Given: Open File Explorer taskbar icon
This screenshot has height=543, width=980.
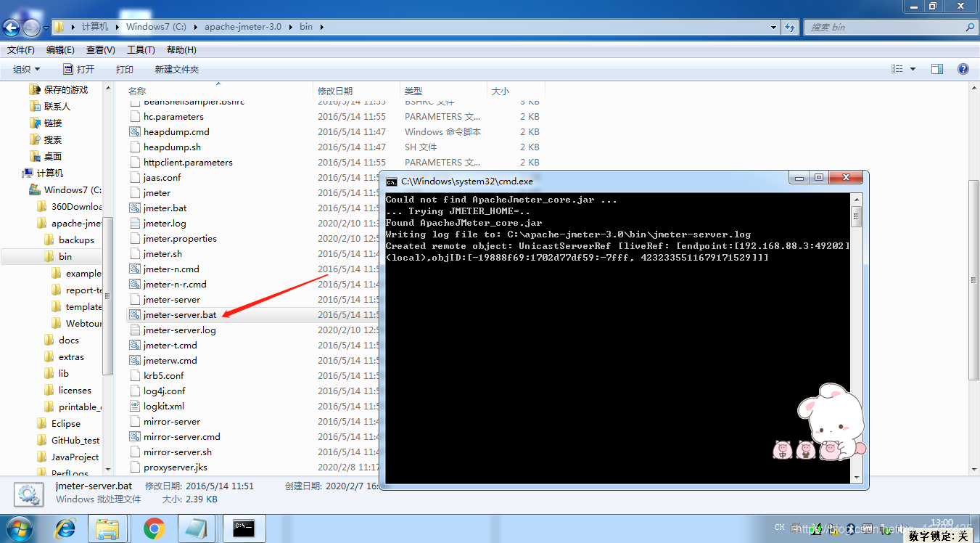Looking at the screenshot, I should [x=108, y=528].
